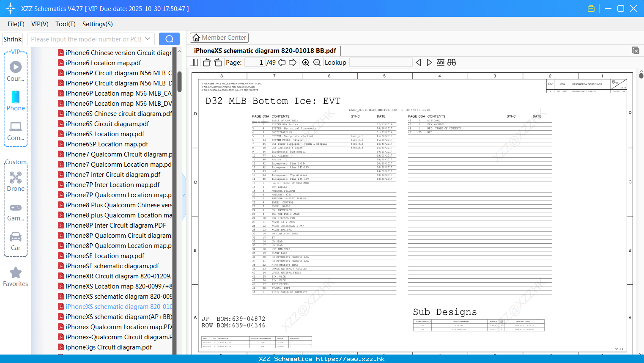Find next lookup match
The width and height of the screenshot is (644, 363).
coord(429,63)
